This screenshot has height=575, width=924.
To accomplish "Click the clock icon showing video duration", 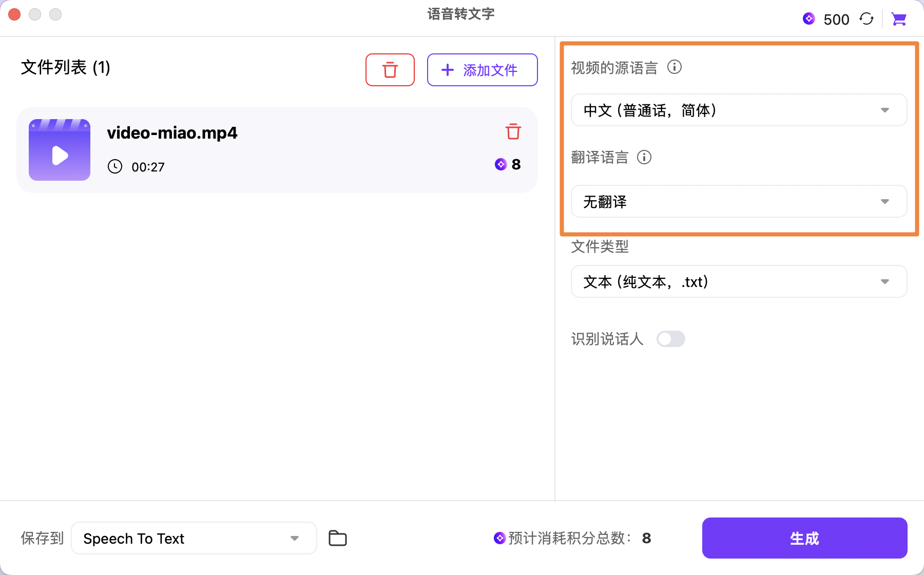I will pos(115,166).
